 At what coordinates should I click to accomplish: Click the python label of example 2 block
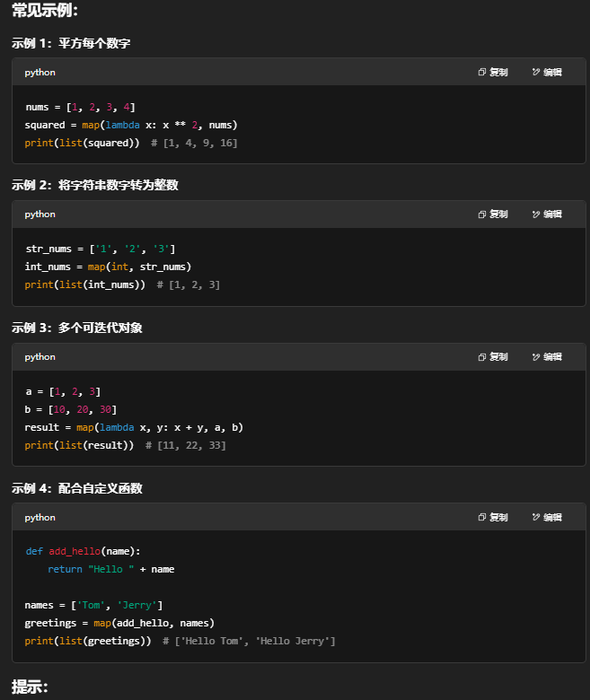click(x=40, y=214)
